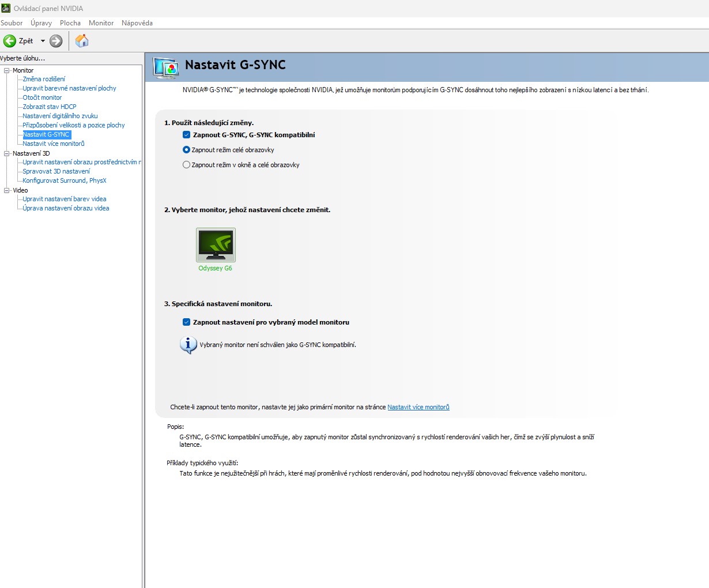Click the Popis: description label
The width and height of the screenshot is (709, 588).
click(175, 427)
